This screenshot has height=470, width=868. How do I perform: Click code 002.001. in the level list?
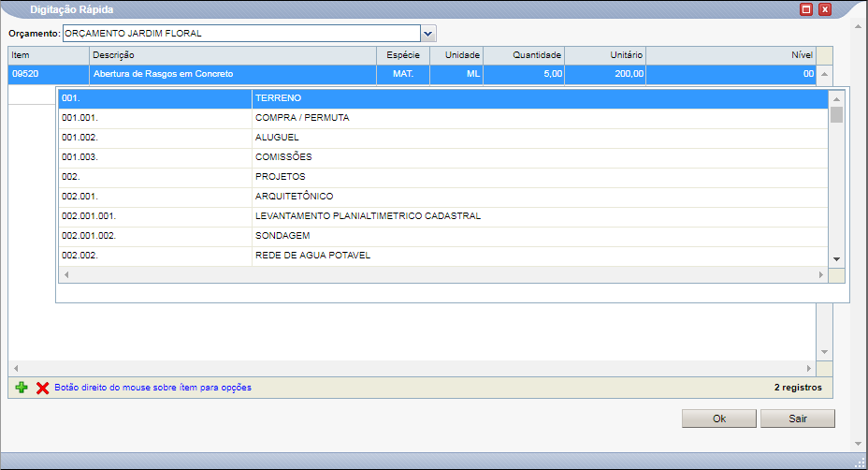point(80,197)
